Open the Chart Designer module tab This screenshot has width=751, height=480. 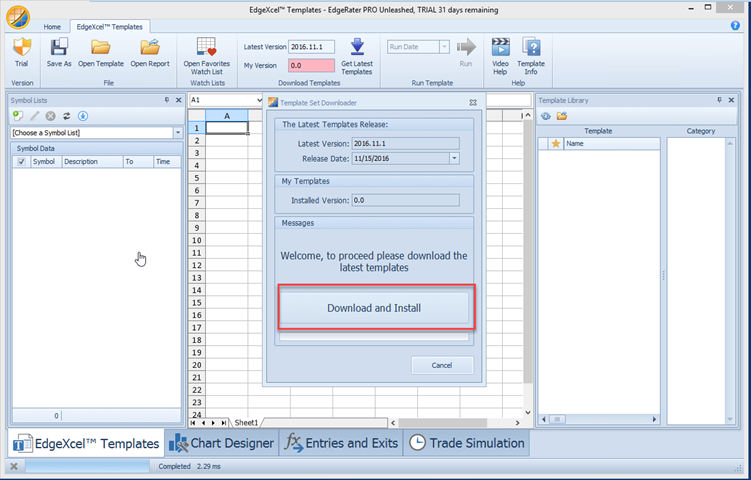click(x=222, y=443)
